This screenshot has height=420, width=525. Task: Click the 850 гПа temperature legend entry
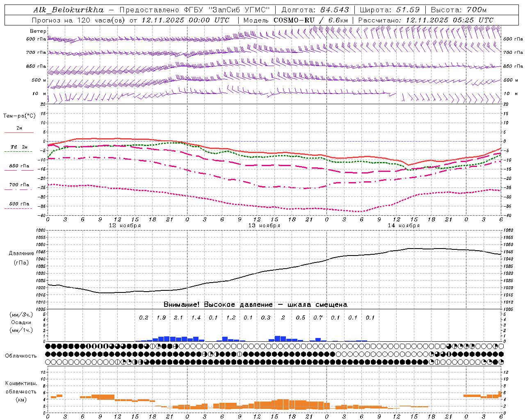[x=19, y=166]
